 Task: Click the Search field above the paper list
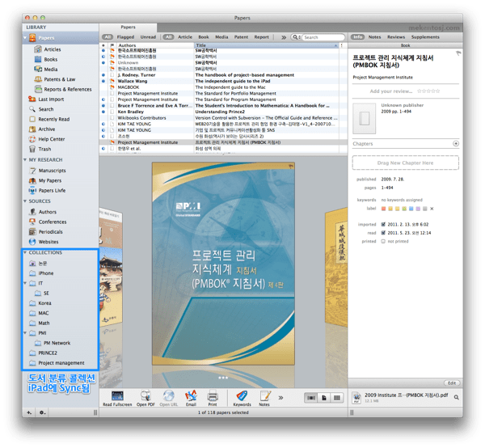(x=321, y=37)
